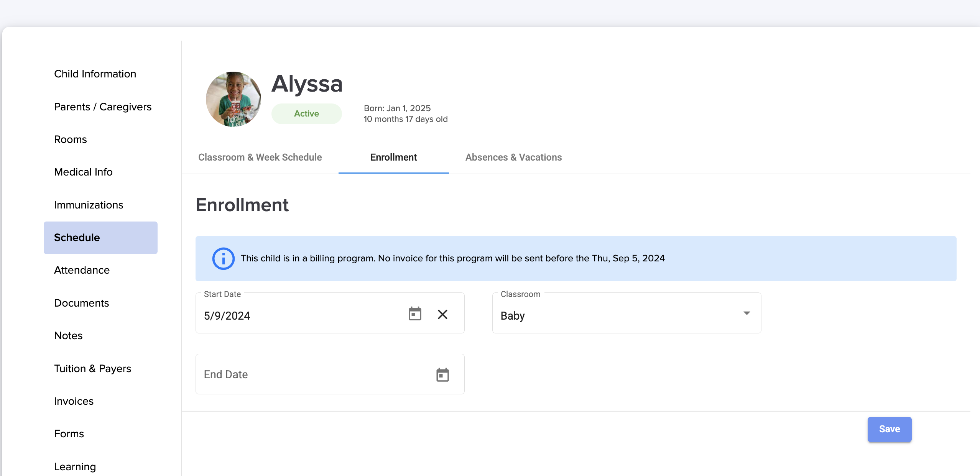Screen dimensions: 980x476
Task: Open Immunizations from the sidebar
Action: pos(89,205)
